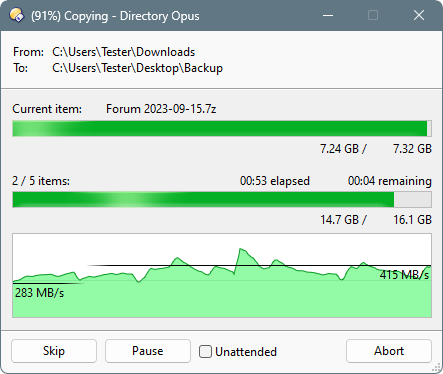Skip the current file being copied
This screenshot has height=374, width=443.
54,351
